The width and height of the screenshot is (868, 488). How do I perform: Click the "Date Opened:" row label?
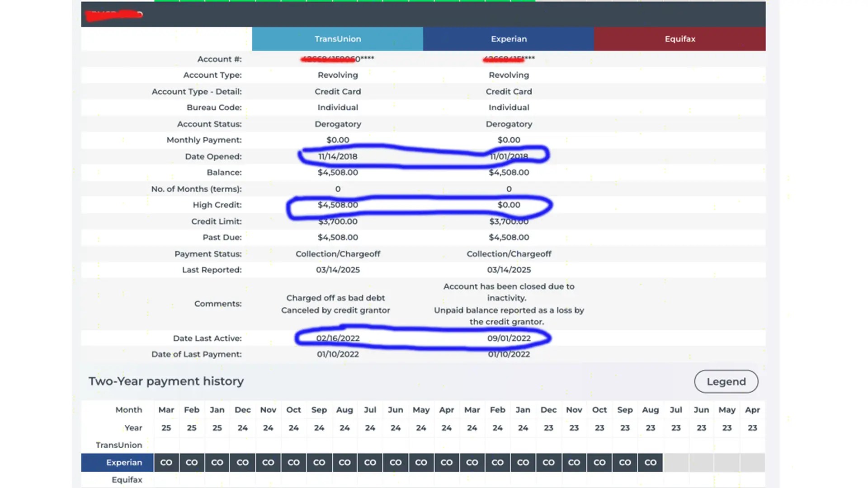[213, 156]
